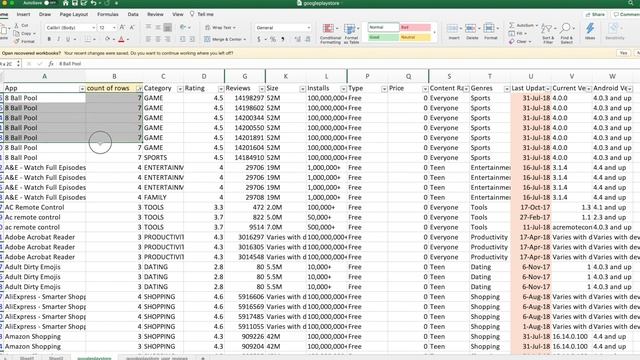Open the Rating column filter arrow
The height and width of the screenshot is (360, 640).
click(220, 89)
